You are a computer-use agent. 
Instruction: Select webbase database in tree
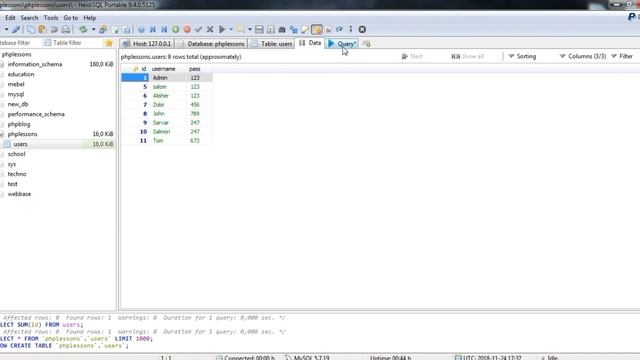pos(19,194)
